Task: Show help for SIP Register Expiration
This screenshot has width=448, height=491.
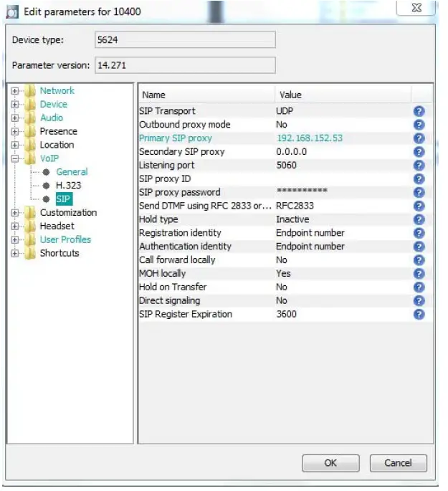Action: [419, 315]
